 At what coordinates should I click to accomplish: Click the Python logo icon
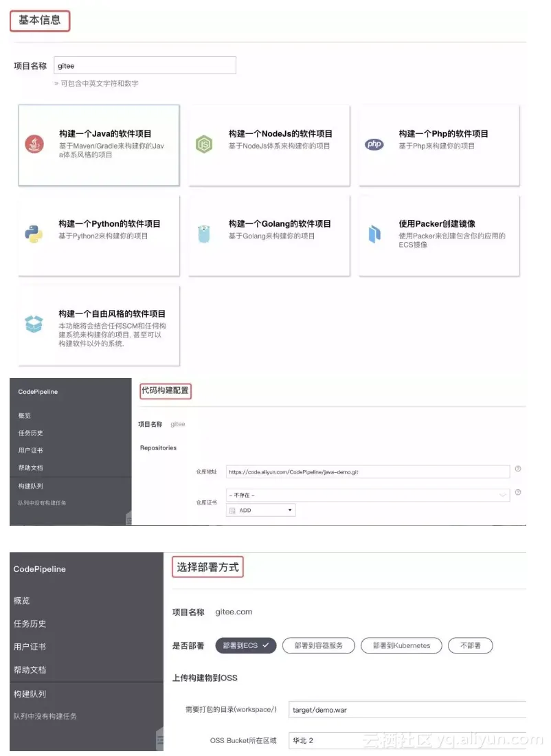coord(34,234)
